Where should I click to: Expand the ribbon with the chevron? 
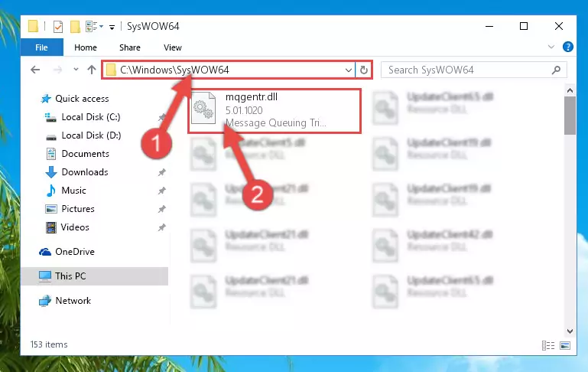[x=551, y=47]
